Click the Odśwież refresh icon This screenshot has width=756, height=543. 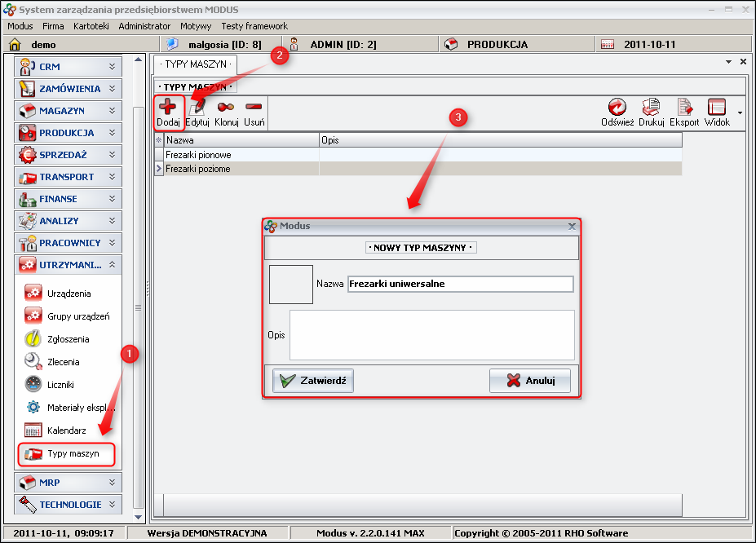click(x=617, y=107)
